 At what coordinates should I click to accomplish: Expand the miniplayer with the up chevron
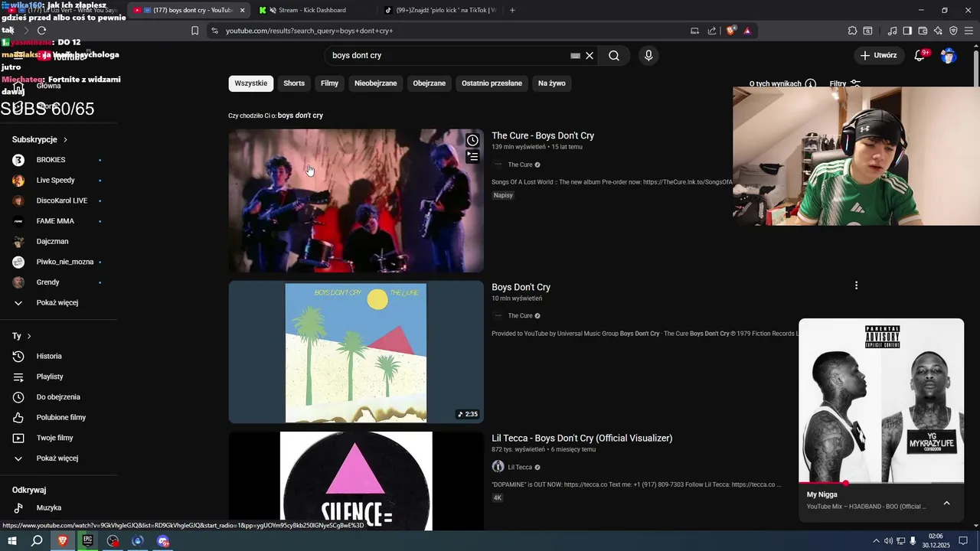coord(946,503)
